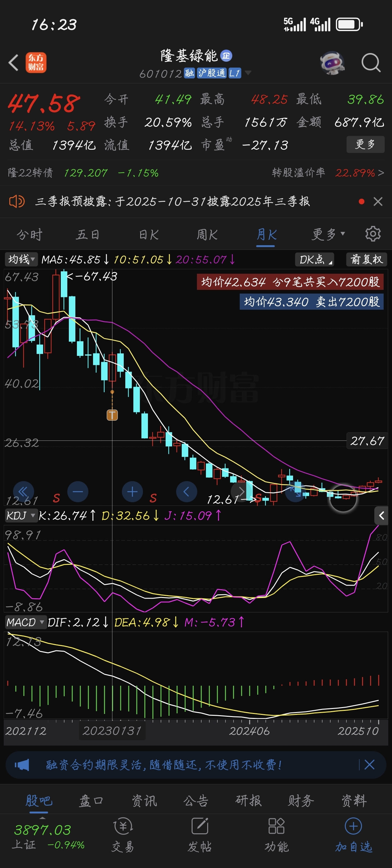Tap the megaphone promo icon

click(22, 764)
